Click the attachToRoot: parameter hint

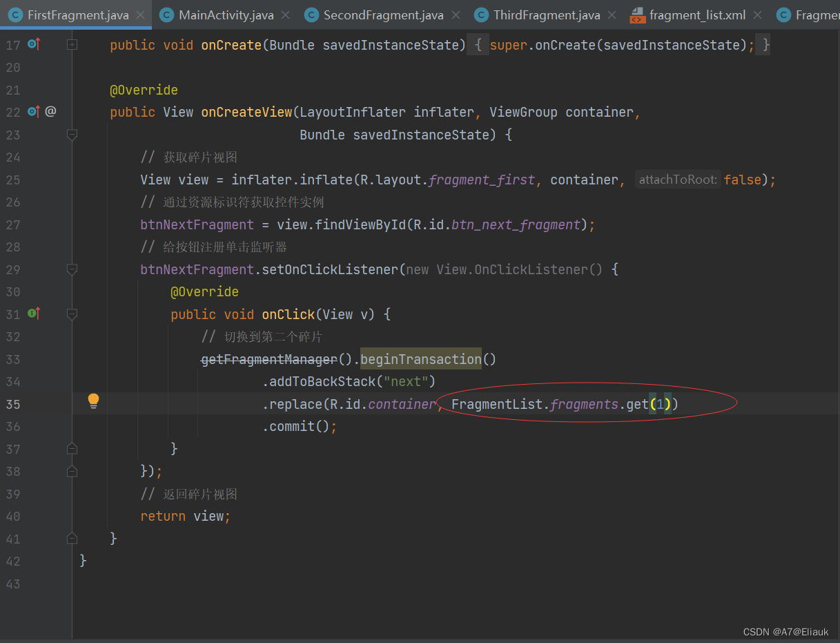click(x=678, y=180)
